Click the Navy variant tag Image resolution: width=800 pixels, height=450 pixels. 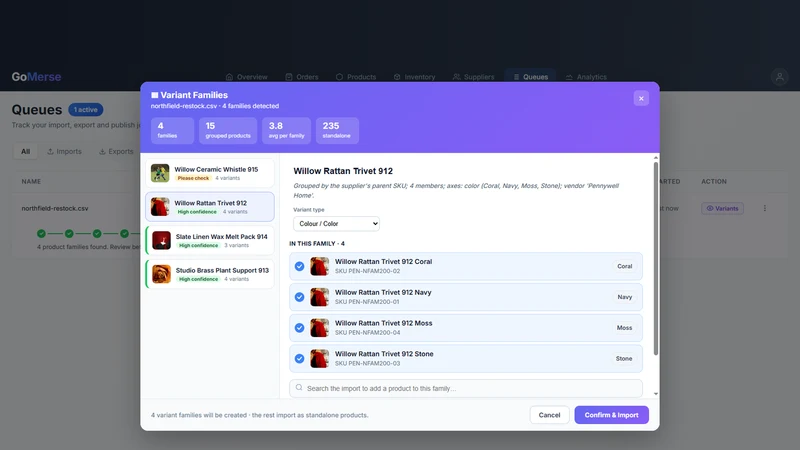[624, 297]
